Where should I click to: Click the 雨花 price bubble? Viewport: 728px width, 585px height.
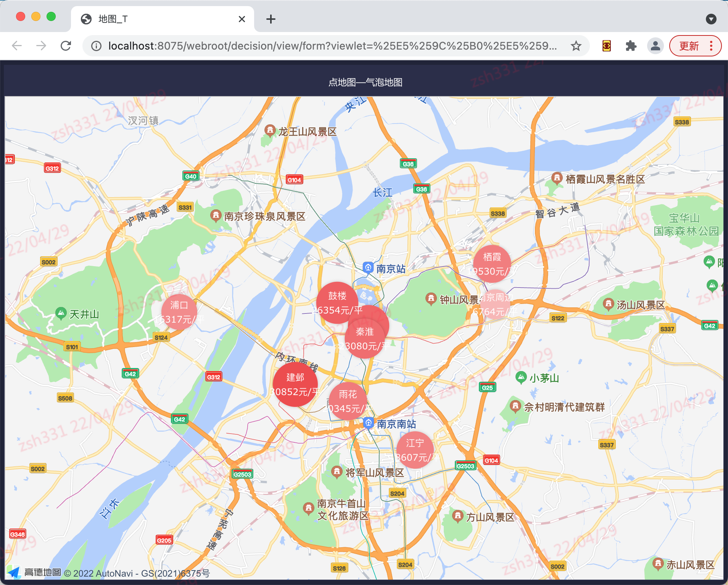tap(348, 401)
